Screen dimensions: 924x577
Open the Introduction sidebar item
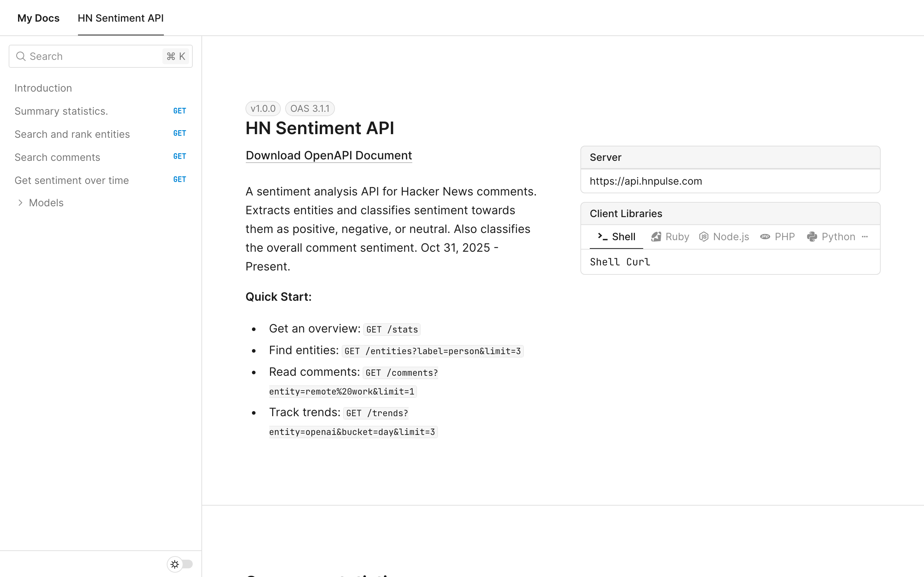43,88
